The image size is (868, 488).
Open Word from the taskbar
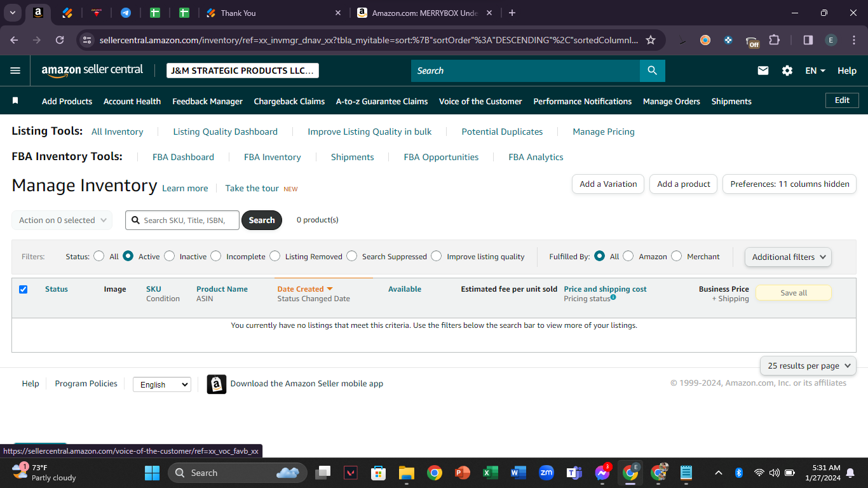click(x=519, y=473)
